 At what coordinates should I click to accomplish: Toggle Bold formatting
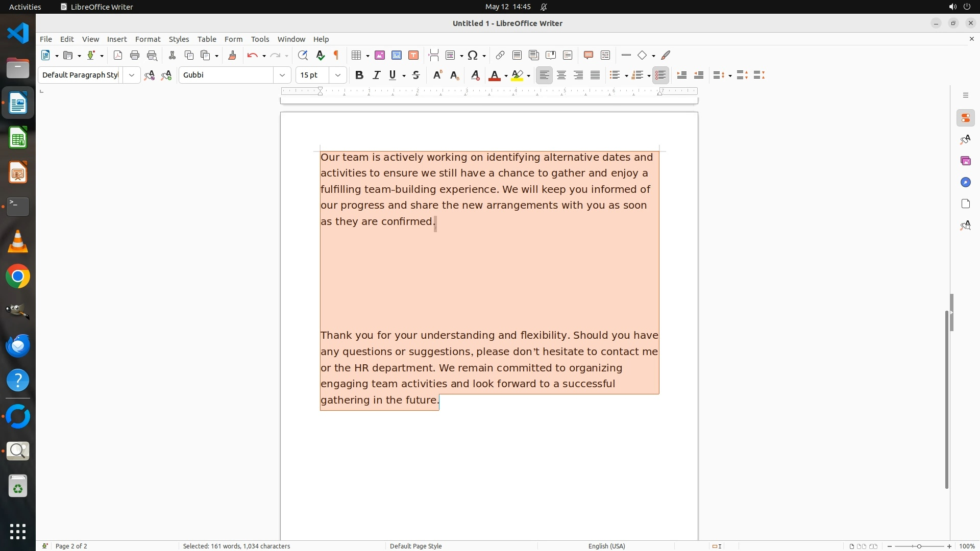pyautogui.click(x=359, y=76)
